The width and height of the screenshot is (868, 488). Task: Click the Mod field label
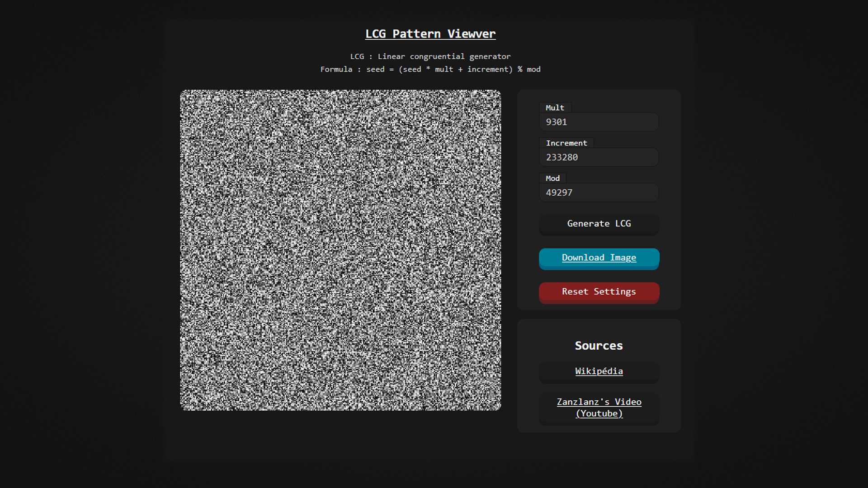tap(552, 178)
